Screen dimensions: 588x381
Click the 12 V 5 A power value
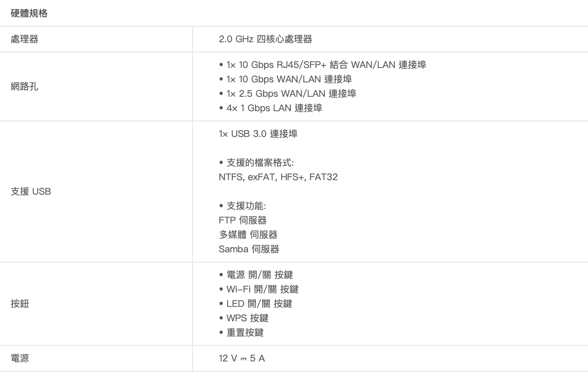coord(241,358)
